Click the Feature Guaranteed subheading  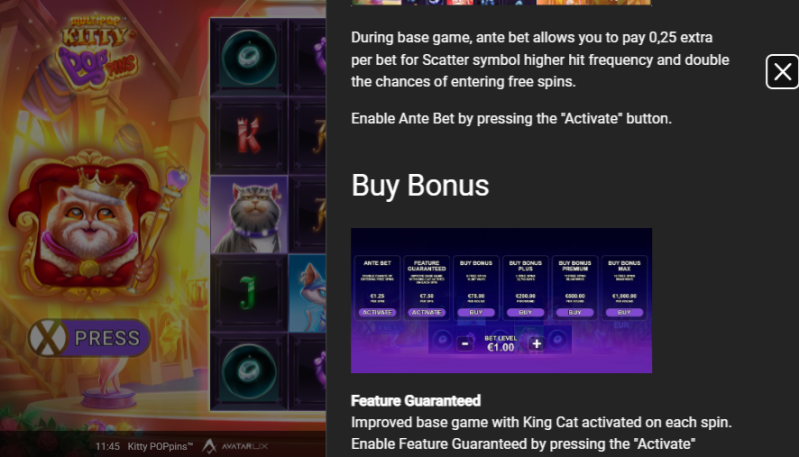point(416,401)
